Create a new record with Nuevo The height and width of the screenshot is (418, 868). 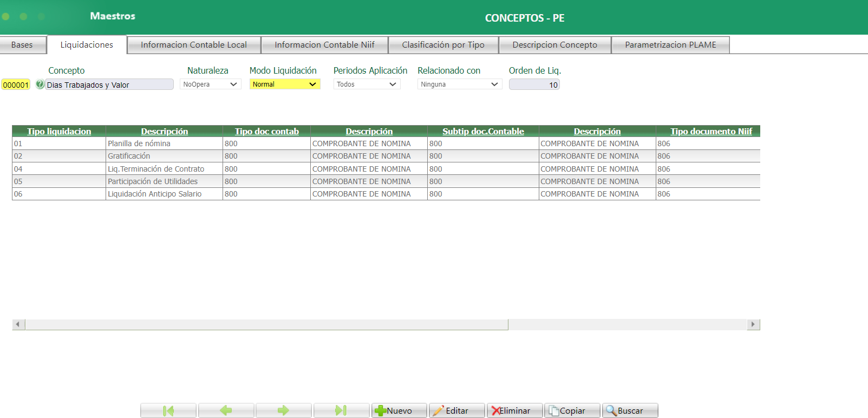399,410
